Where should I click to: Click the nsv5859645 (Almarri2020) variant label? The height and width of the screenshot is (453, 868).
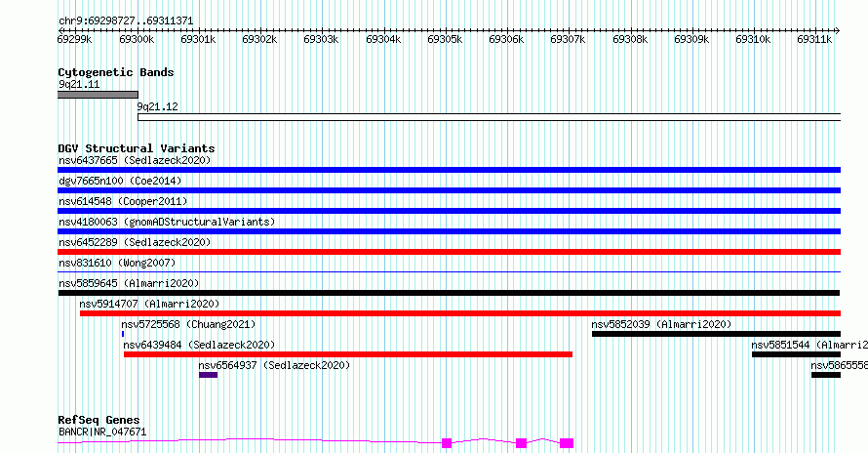(x=129, y=283)
